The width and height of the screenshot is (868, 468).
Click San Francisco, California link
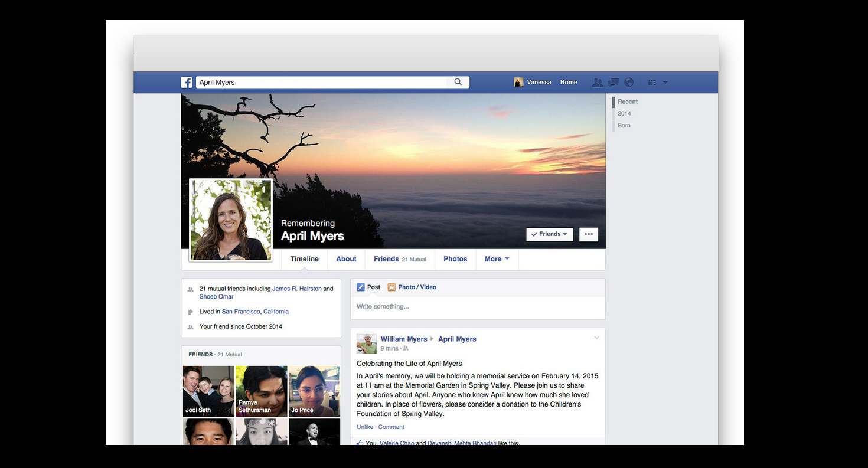click(x=255, y=312)
